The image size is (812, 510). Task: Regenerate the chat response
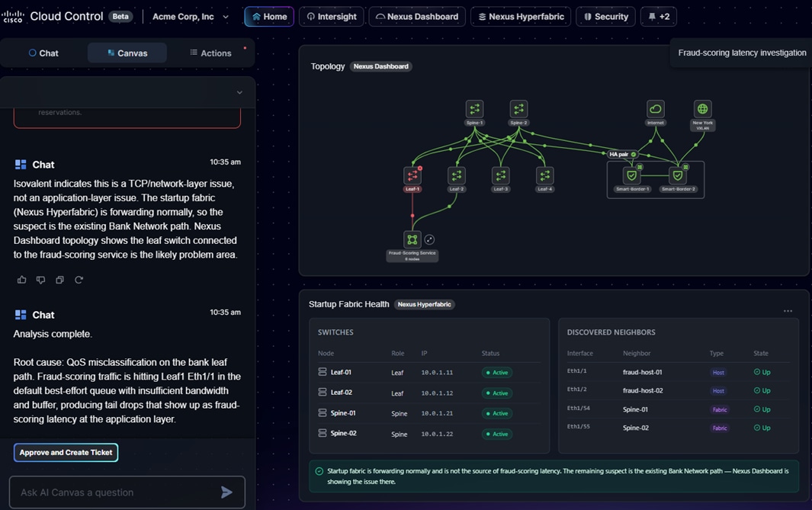[x=79, y=280]
